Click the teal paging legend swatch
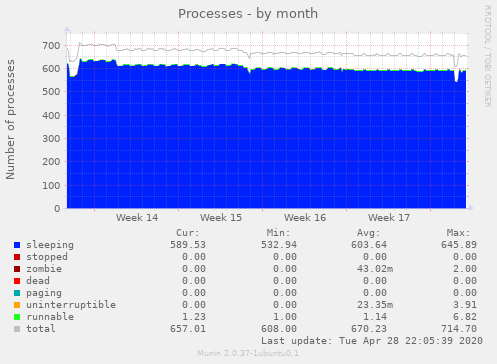The height and width of the screenshot is (364, 497). tap(17, 293)
